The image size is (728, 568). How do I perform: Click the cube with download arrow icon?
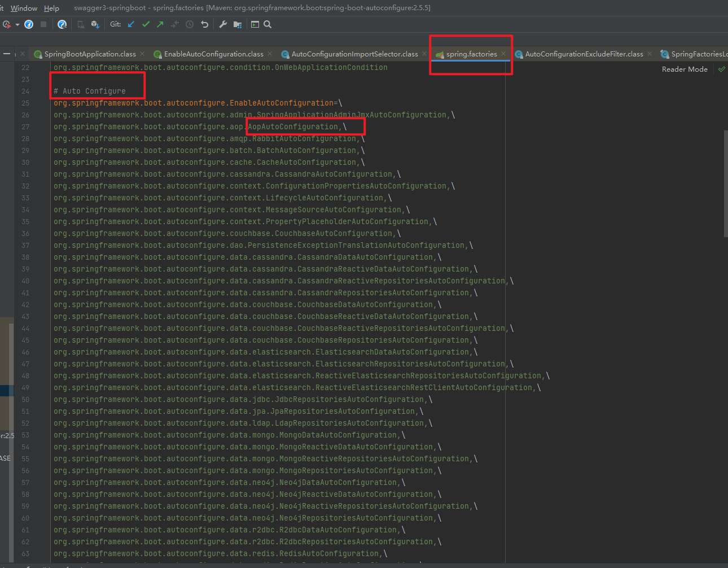pos(95,24)
